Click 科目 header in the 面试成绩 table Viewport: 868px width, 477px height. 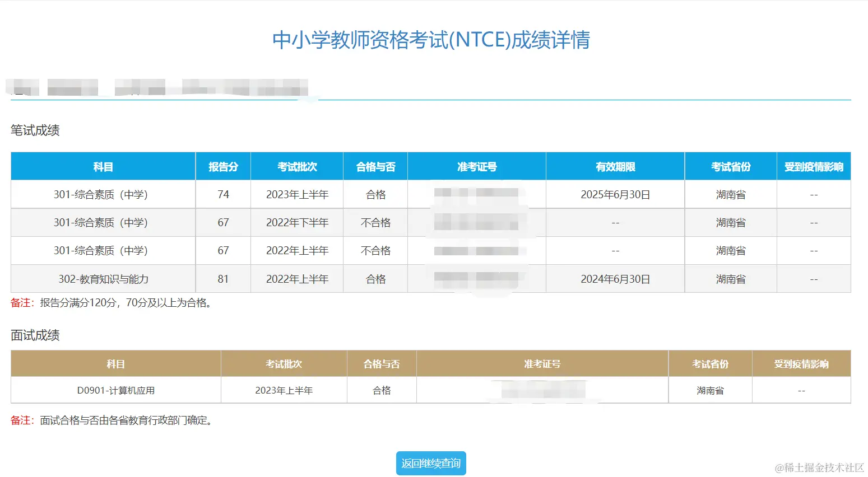(x=116, y=364)
